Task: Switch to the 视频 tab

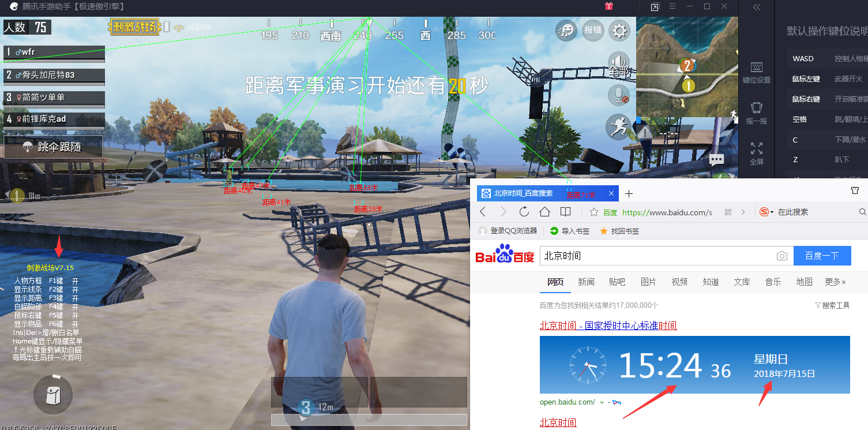Action: [679, 282]
